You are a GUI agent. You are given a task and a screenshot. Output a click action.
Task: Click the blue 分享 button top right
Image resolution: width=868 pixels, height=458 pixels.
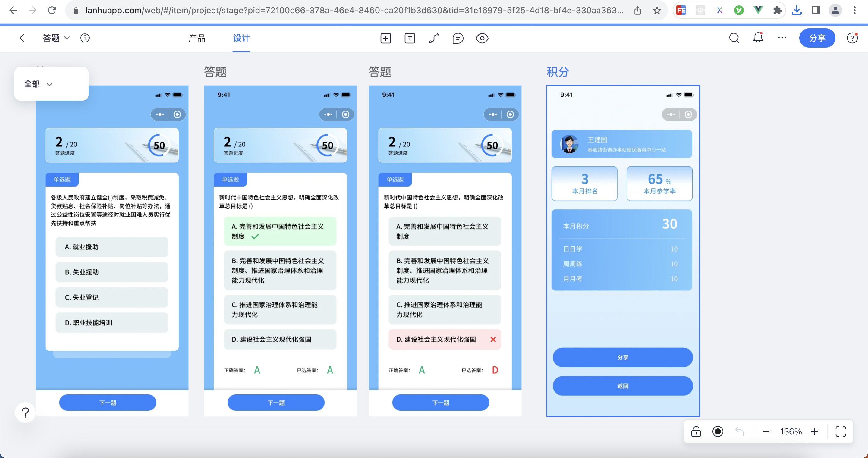[817, 38]
